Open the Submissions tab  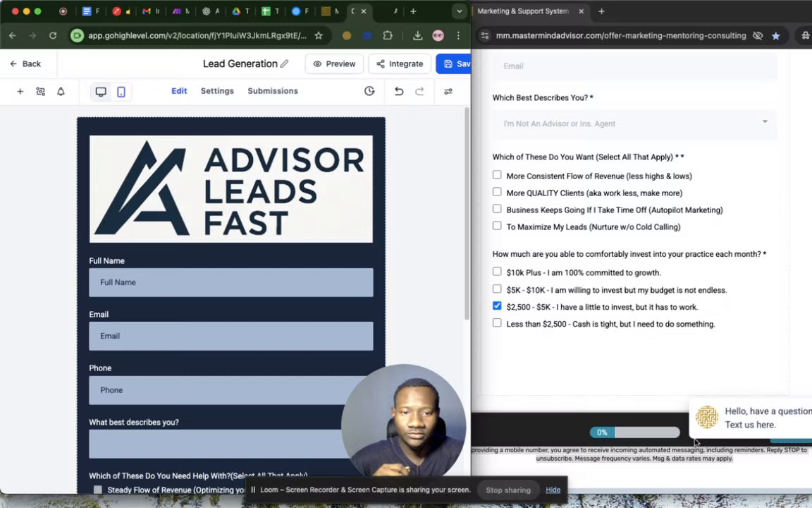pos(272,91)
